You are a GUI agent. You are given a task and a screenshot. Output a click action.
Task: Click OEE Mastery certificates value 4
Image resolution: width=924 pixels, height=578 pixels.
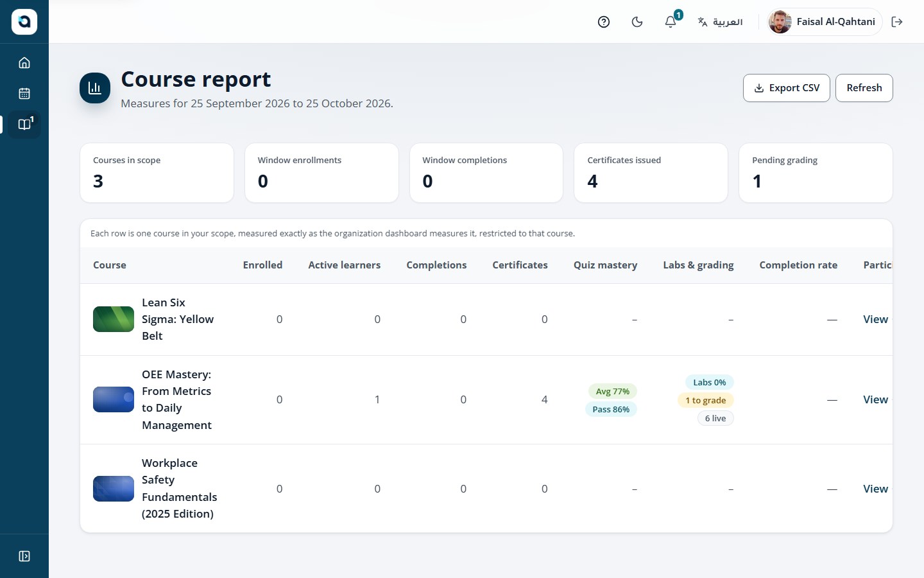coord(544,399)
